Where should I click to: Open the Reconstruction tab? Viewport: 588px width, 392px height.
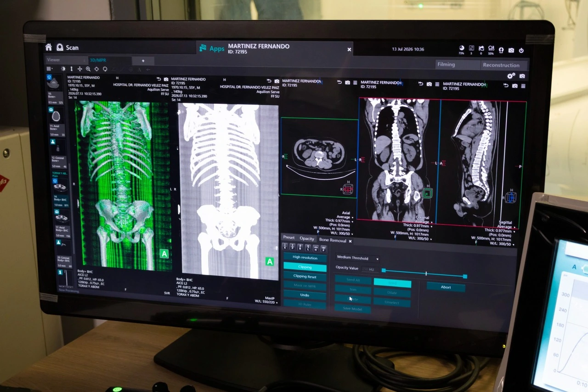(x=503, y=65)
